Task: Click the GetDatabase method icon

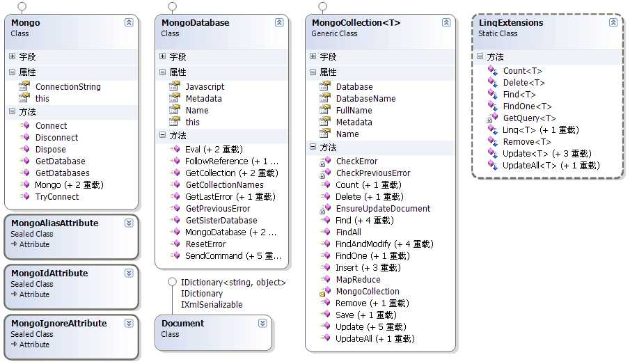Action: [25, 161]
